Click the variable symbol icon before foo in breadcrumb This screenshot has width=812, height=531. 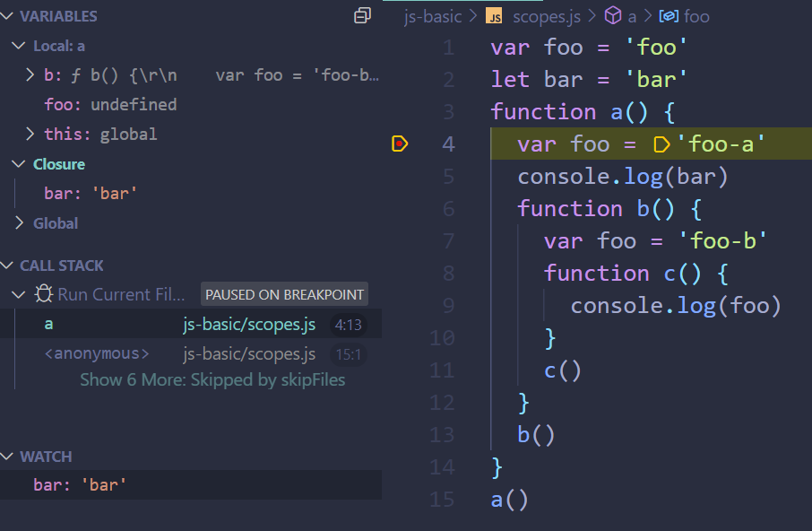click(669, 16)
